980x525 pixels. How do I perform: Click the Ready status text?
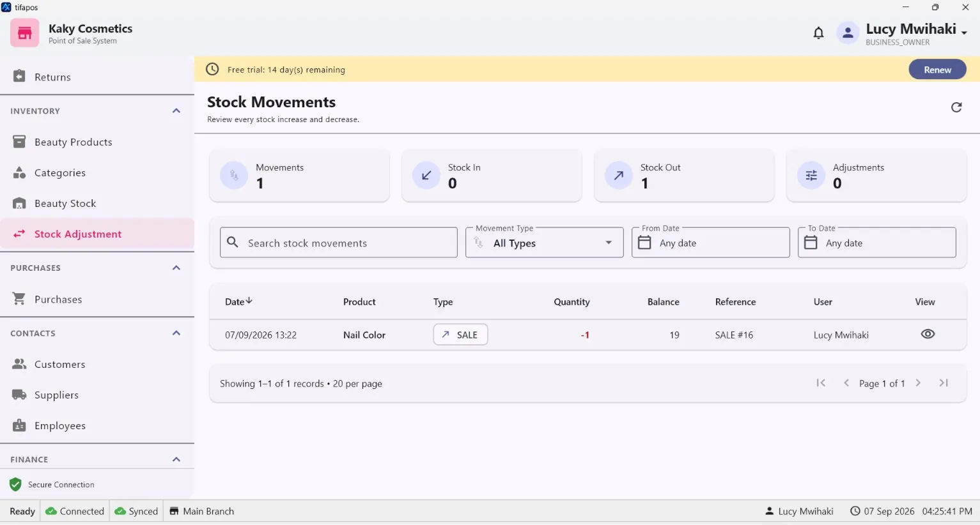click(22, 511)
